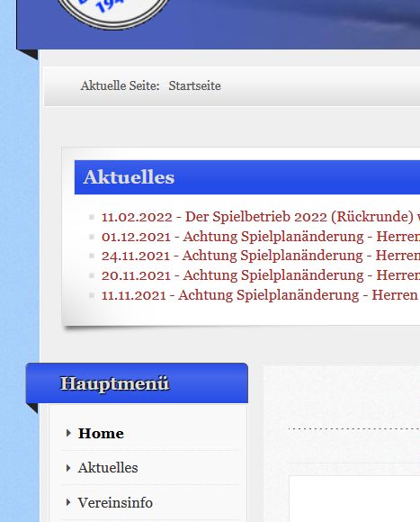This screenshot has height=522, width=420.
Task: Click the arrow icon beside Vereinsinfo
Action: (68, 502)
